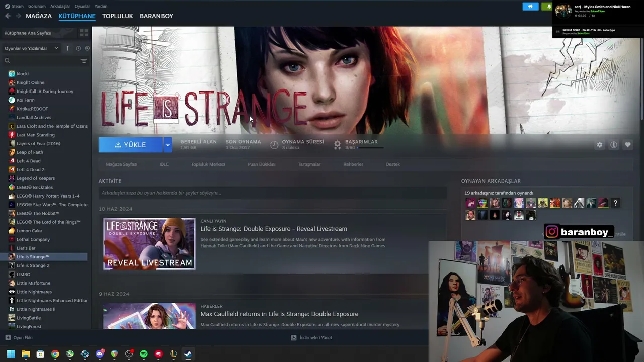644x362 pixels.
Task: Open the Rehberler link
Action: tap(353, 164)
